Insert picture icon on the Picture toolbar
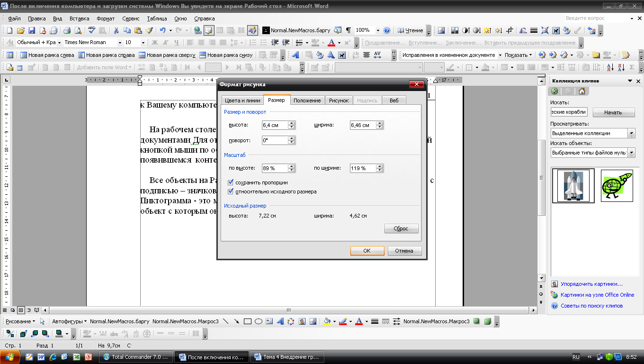The width and height of the screenshot is (644, 364). pos(441,30)
